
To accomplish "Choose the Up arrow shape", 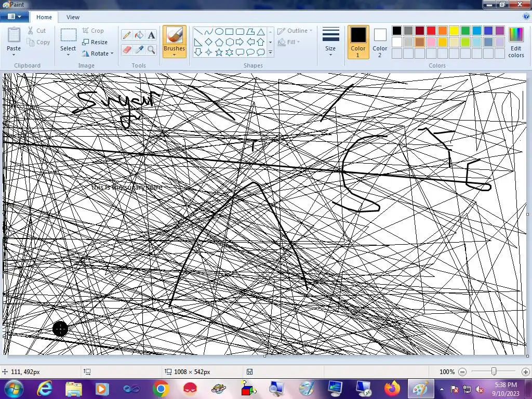I will 261,42.
